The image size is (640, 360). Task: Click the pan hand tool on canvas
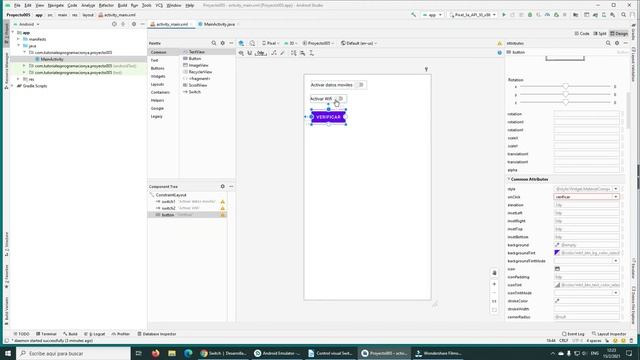point(494,273)
